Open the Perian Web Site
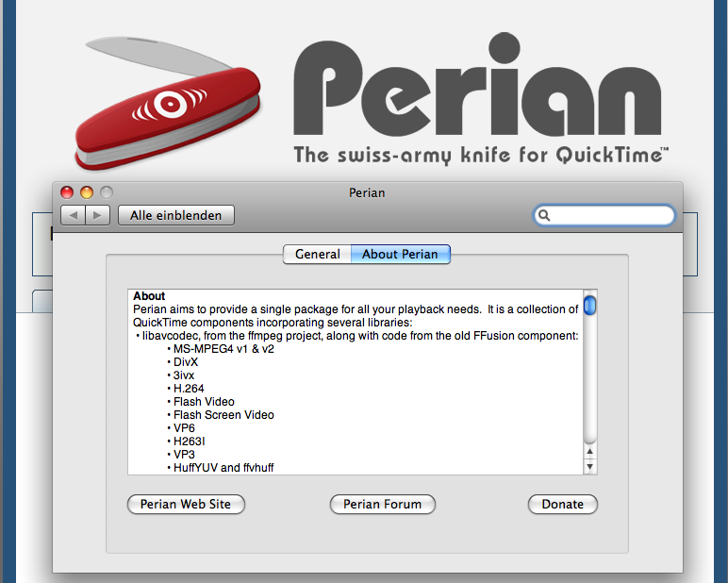 click(186, 504)
